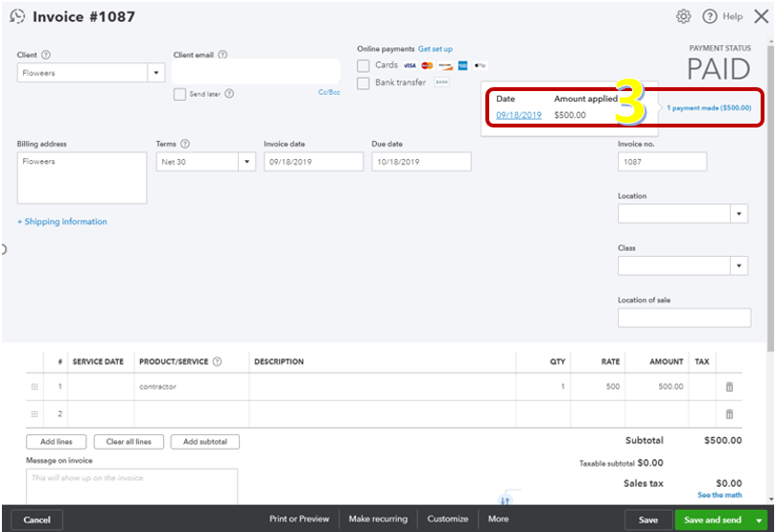This screenshot has height=532, width=776.
Task: Click the vertical scrollbar thumb
Action: click(770, 197)
